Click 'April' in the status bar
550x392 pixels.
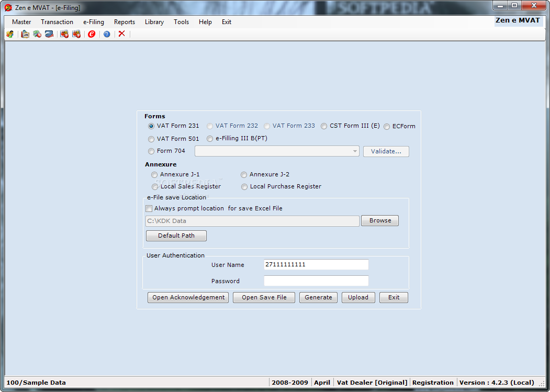[x=322, y=383]
